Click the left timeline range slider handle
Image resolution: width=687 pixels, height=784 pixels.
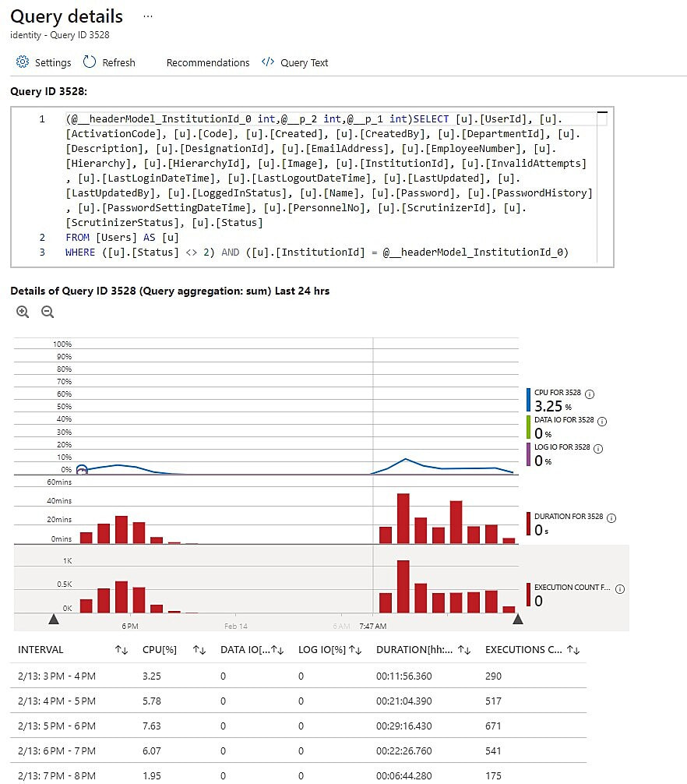(x=54, y=619)
